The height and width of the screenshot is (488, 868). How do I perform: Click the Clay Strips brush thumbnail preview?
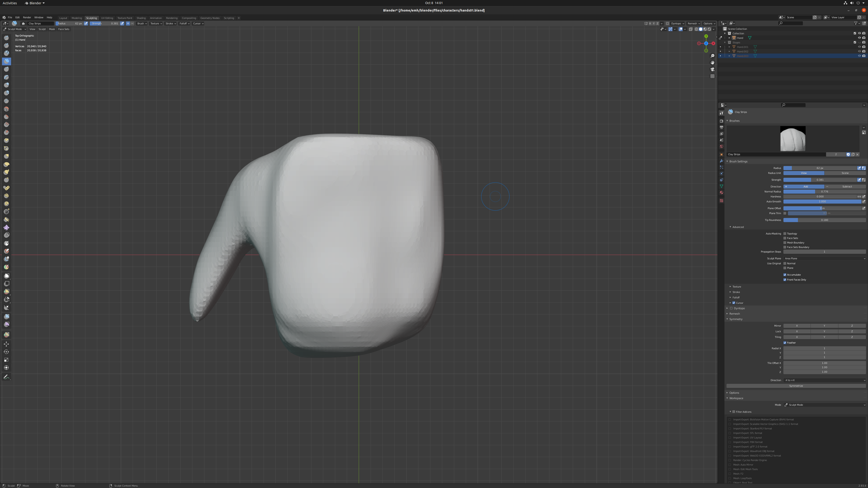pos(793,139)
